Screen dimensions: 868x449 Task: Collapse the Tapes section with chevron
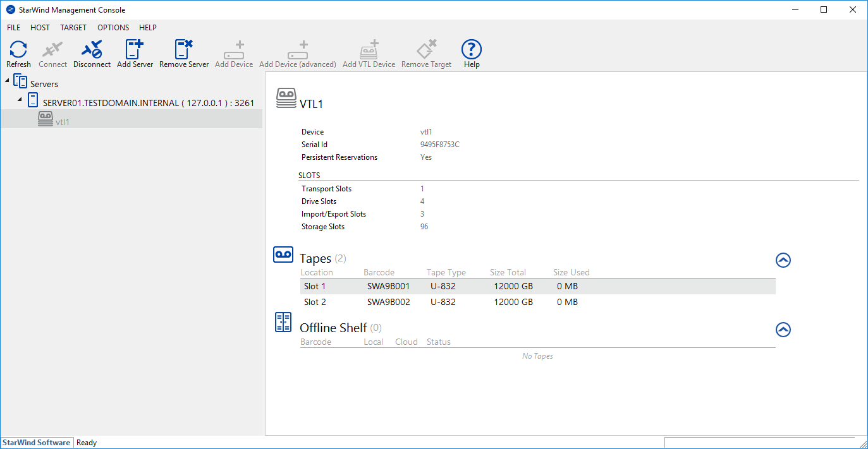coord(783,260)
